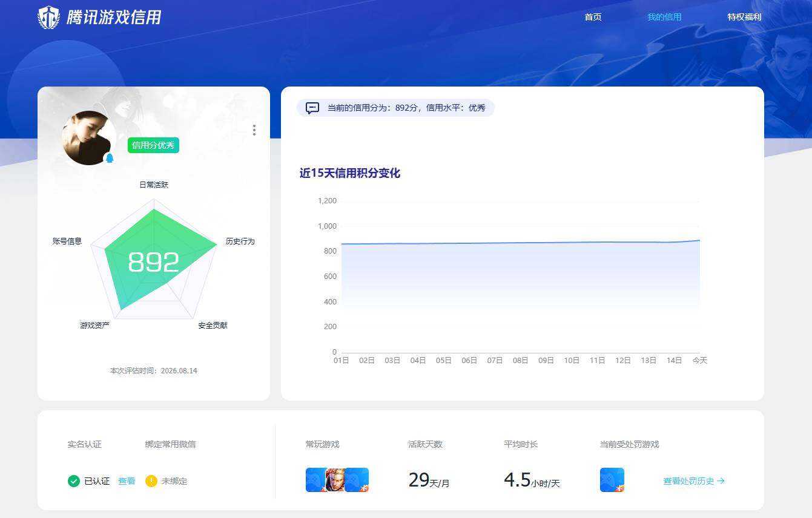Click the 当前受处罚游戏 label
This screenshot has width=812, height=518.
tap(630, 444)
